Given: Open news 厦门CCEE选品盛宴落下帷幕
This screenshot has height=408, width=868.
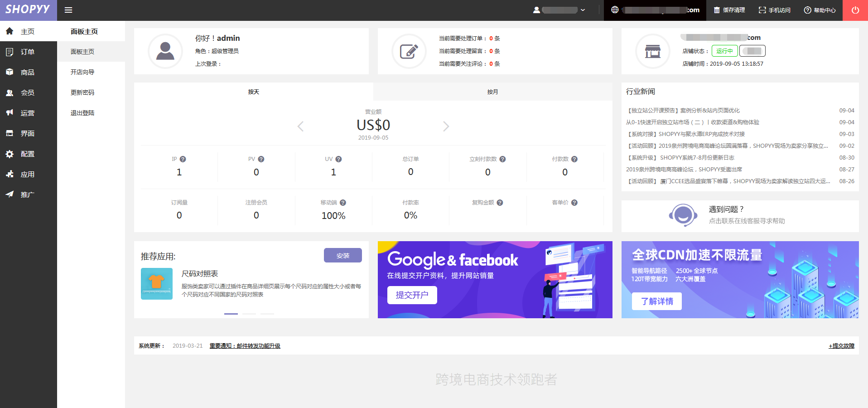Looking at the screenshot, I should click(728, 181).
